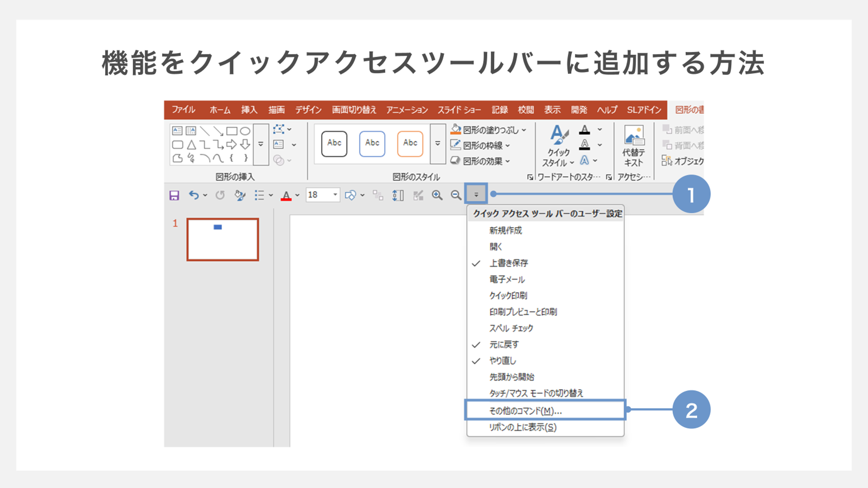The image size is (868, 488).
Task: Enable 新規作成 in customize toolbar menu
Action: (545, 231)
